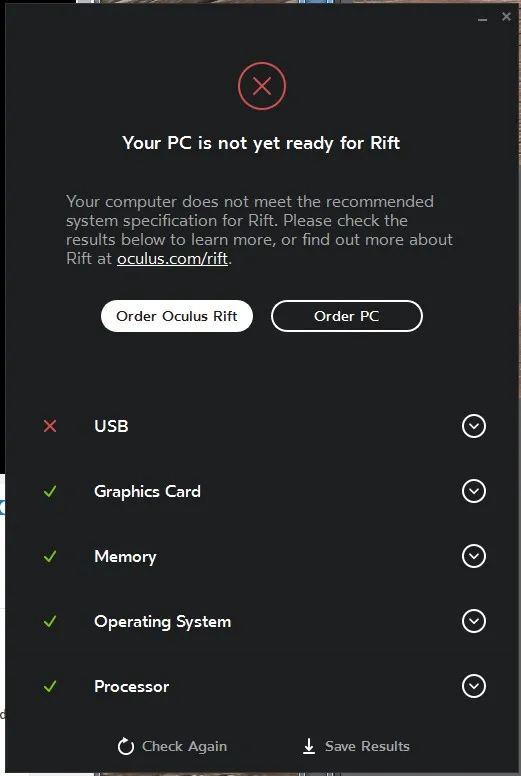The height and width of the screenshot is (776, 521).
Task: Click the Order PC button
Action: 347,316
